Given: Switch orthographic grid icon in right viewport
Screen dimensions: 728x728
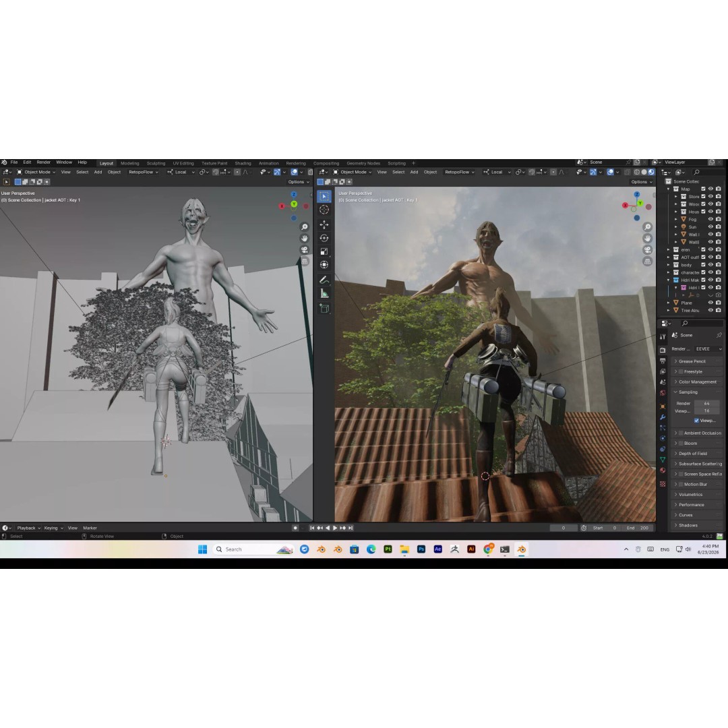Looking at the screenshot, I should [x=647, y=262].
